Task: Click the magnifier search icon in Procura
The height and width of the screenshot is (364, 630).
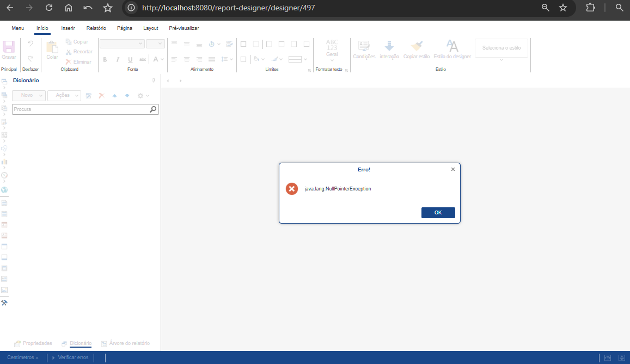Action: point(153,109)
